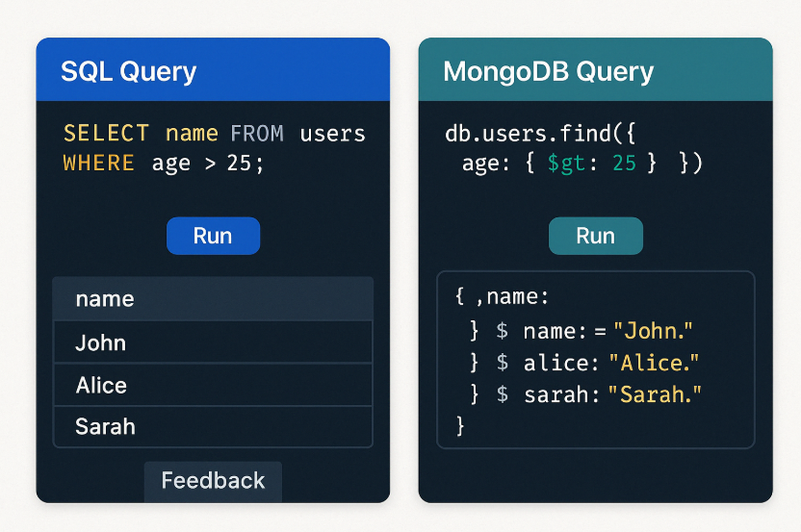Run the MongoDB query
The width and height of the screenshot is (801, 532).
[x=596, y=236]
